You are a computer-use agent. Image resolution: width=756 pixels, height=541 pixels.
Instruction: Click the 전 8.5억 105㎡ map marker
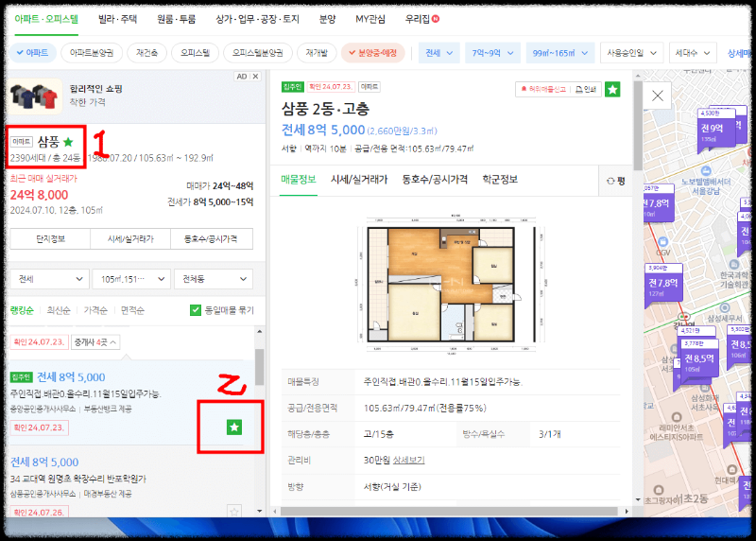698,360
